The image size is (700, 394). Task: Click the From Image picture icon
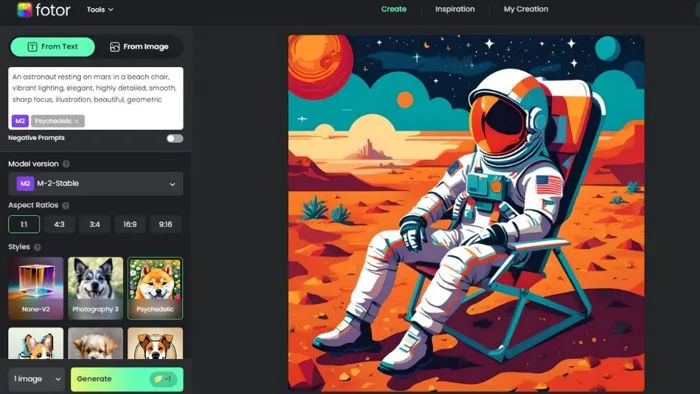(x=115, y=47)
